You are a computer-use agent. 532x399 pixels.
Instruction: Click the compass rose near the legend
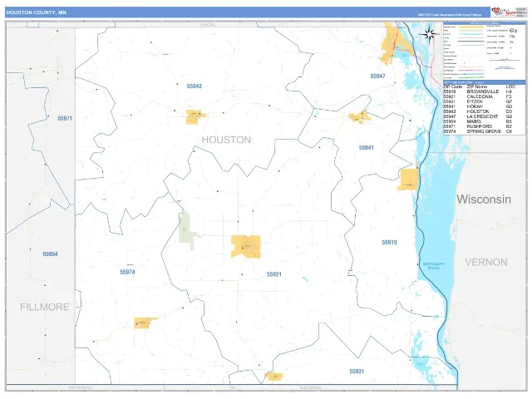429,34
